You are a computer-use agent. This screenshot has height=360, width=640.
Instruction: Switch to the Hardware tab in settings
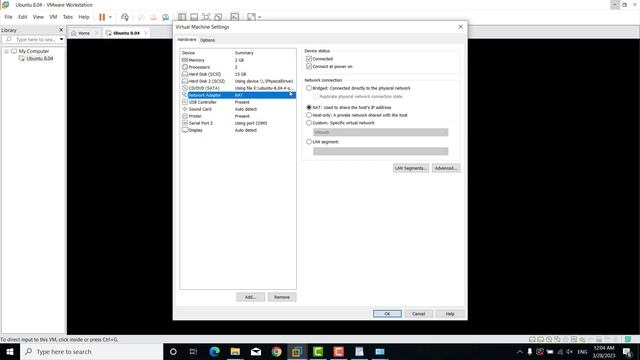pyautogui.click(x=187, y=40)
